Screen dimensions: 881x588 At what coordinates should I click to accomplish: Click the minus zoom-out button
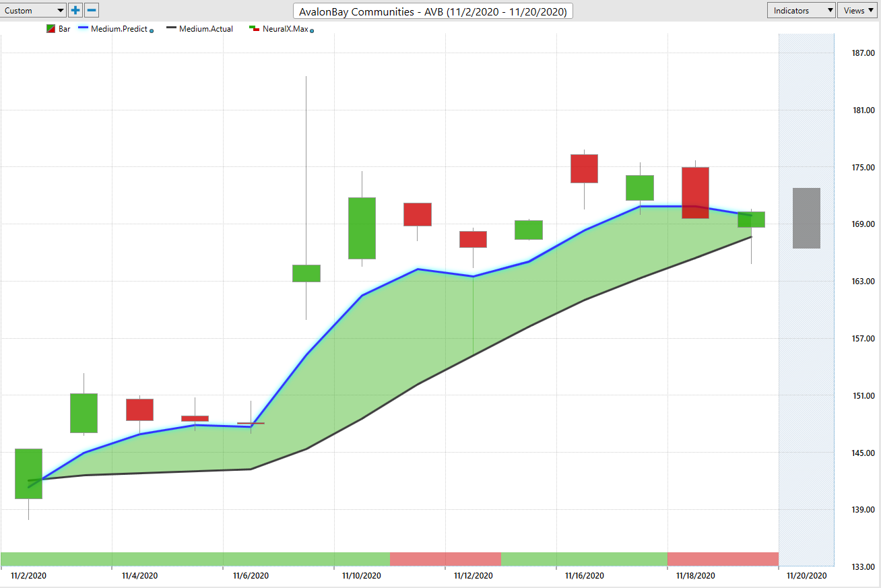click(x=92, y=10)
